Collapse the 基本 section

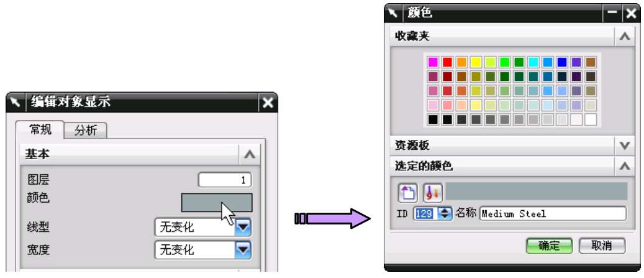click(x=249, y=155)
